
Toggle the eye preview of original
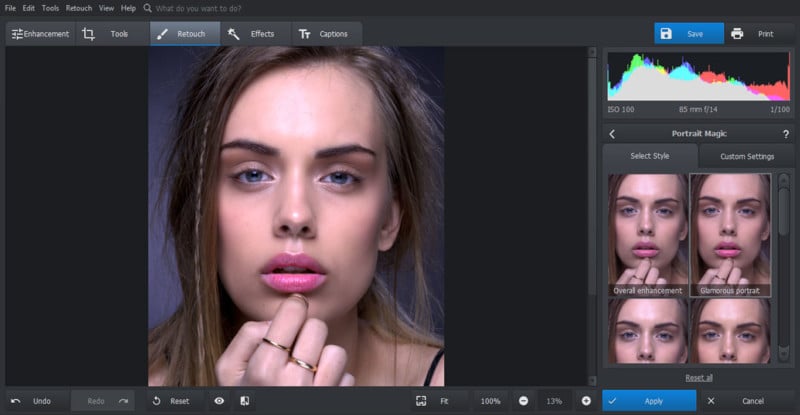tap(219, 401)
